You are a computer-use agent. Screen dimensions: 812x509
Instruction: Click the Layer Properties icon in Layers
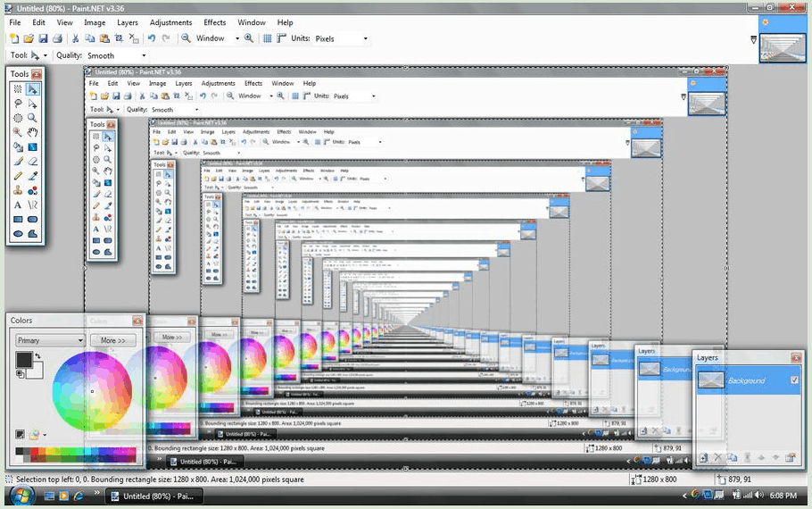pyautogui.click(x=791, y=458)
